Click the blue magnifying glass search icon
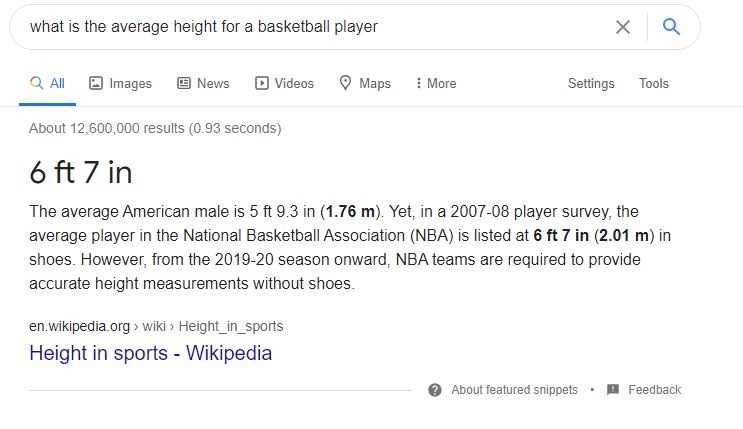Viewport: 743px width, 429px height. point(671,27)
